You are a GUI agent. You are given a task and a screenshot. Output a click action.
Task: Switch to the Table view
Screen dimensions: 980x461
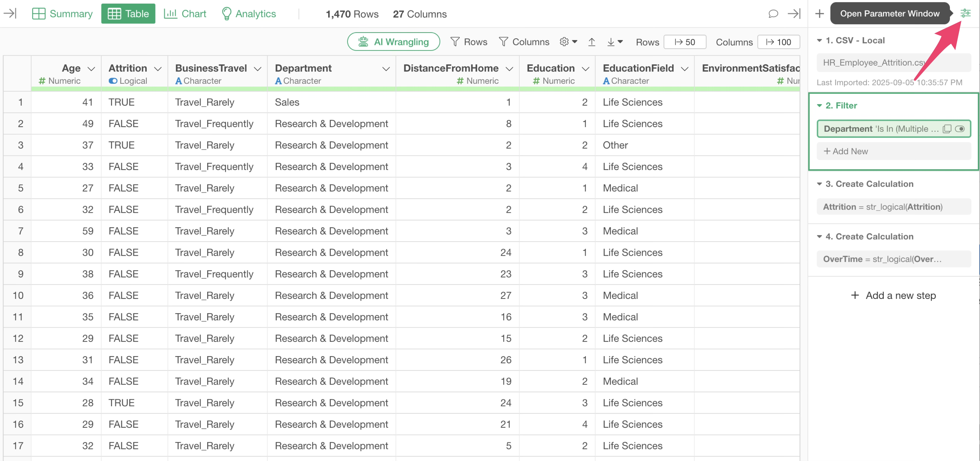point(128,14)
